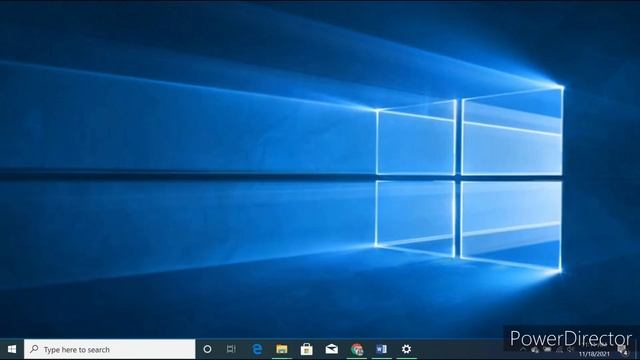Open the Mail app on the taskbar

pyautogui.click(x=331, y=349)
